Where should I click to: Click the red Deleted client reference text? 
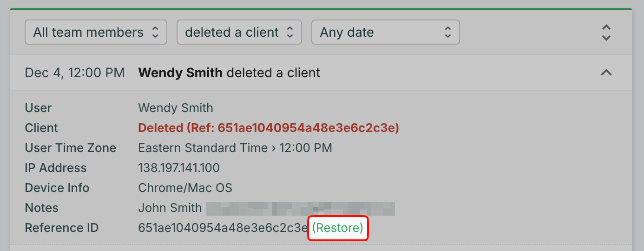pos(269,128)
